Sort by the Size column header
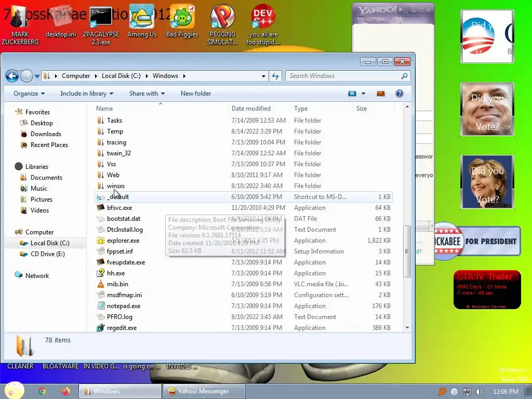Image resolution: width=532 pixels, height=399 pixels. tap(374, 109)
